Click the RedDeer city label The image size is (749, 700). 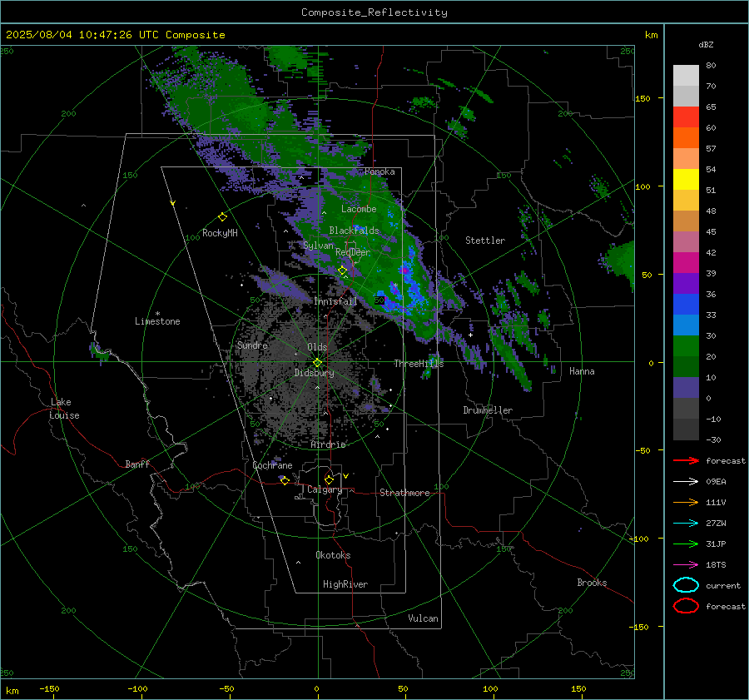353,252
